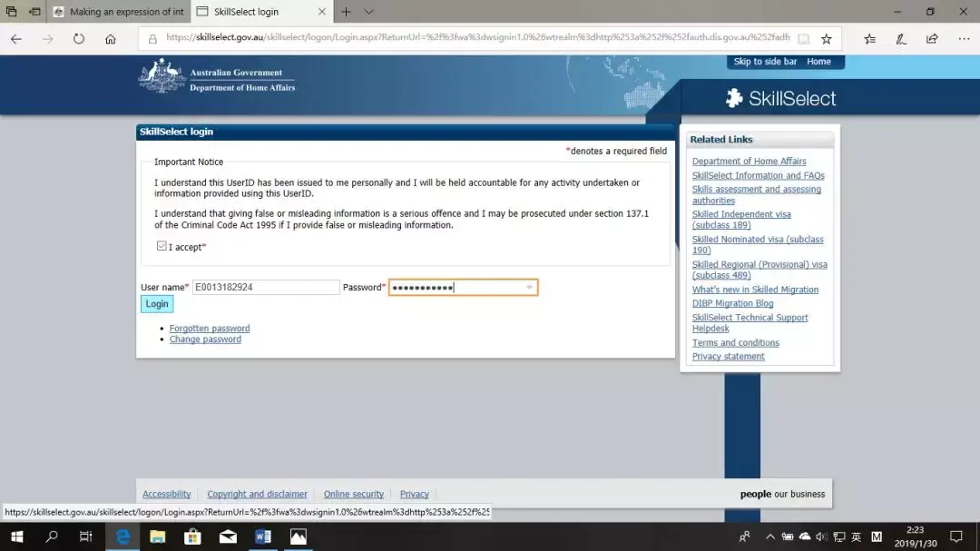Go back with browser Back arrow
This screenshot has height=551, width=980.
pyautogui.click(x=16, y=39)
